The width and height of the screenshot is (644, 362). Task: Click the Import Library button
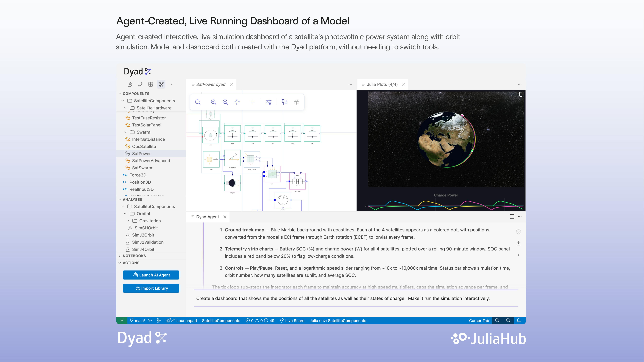click(x=151, y=288)
